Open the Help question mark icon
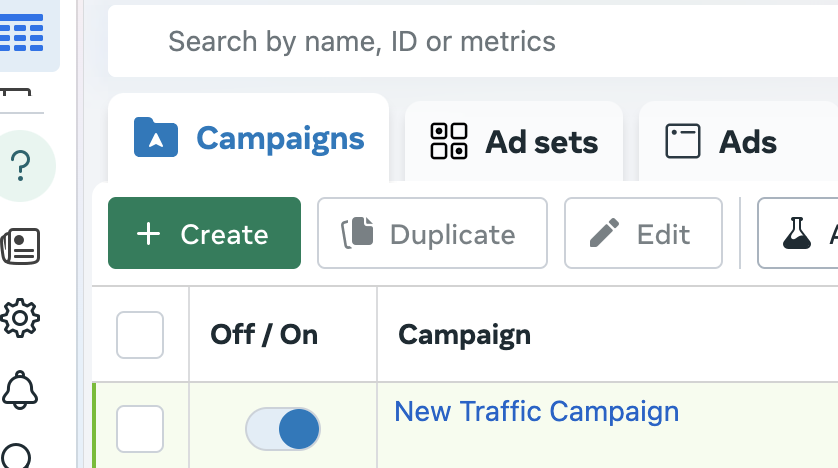This screenshot has width=838, height=468. pos(22,166)
